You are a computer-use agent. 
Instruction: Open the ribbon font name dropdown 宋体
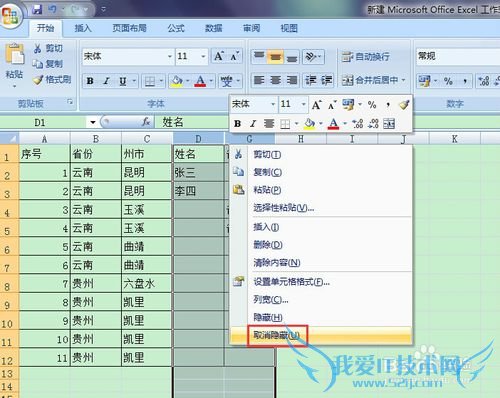170,56
